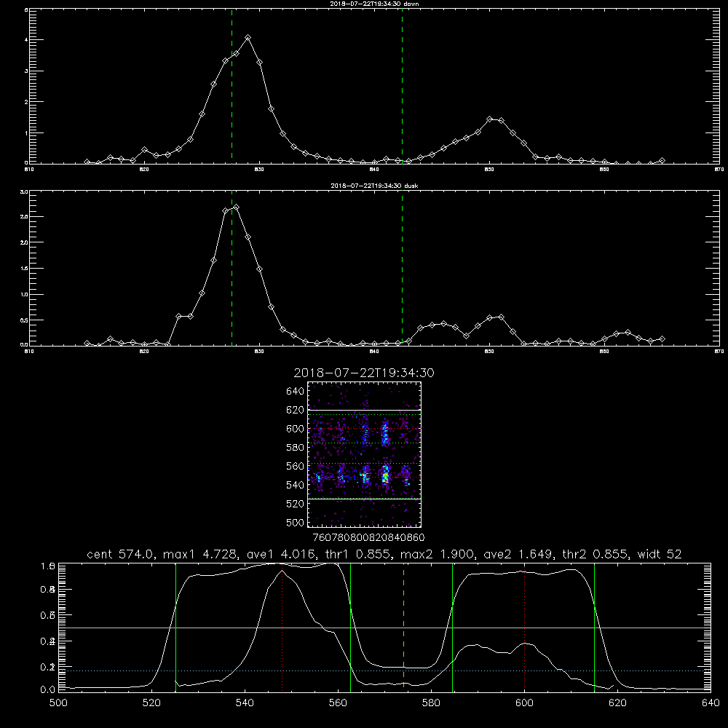The image size is (728, 728).
Task: Click the '540' x-axis label of bottom plot
Action: [x=245, y=703]
